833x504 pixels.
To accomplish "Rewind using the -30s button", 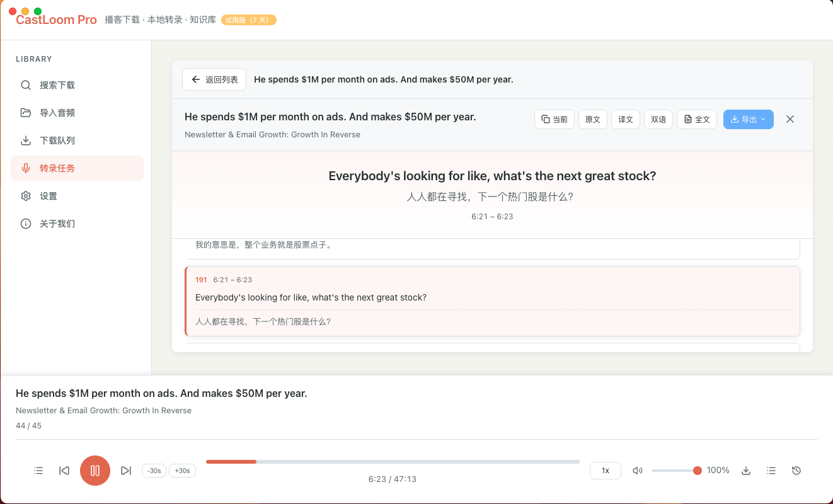I will (x=154, y=471).
